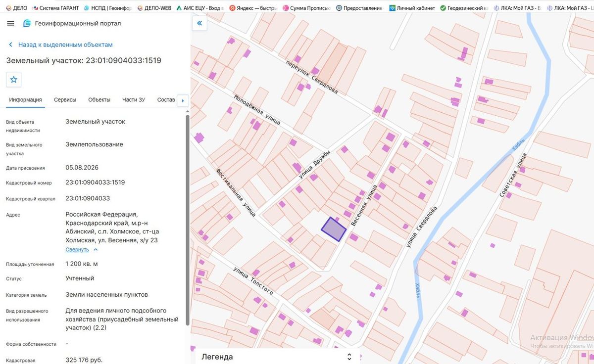This screenshot has width=594, height=364.
Task: Click the parcel title 23:01:0904033:1519 heading
Action: (84, 60)
